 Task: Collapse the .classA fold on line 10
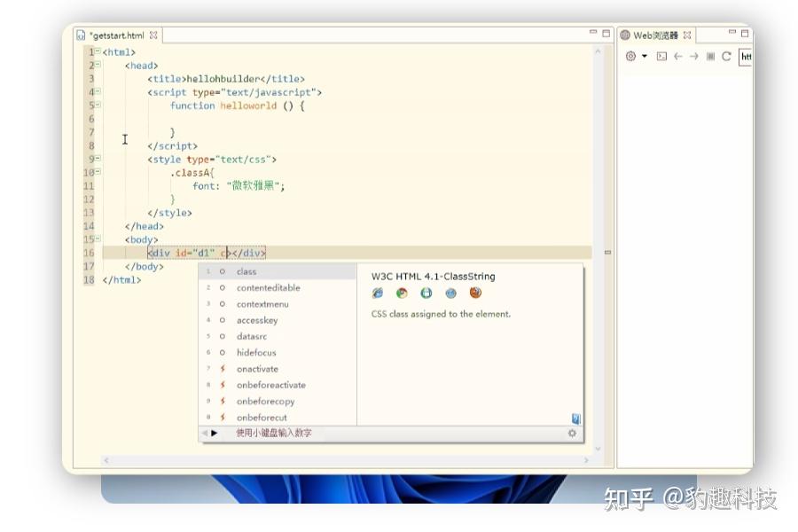pos(98,171)
